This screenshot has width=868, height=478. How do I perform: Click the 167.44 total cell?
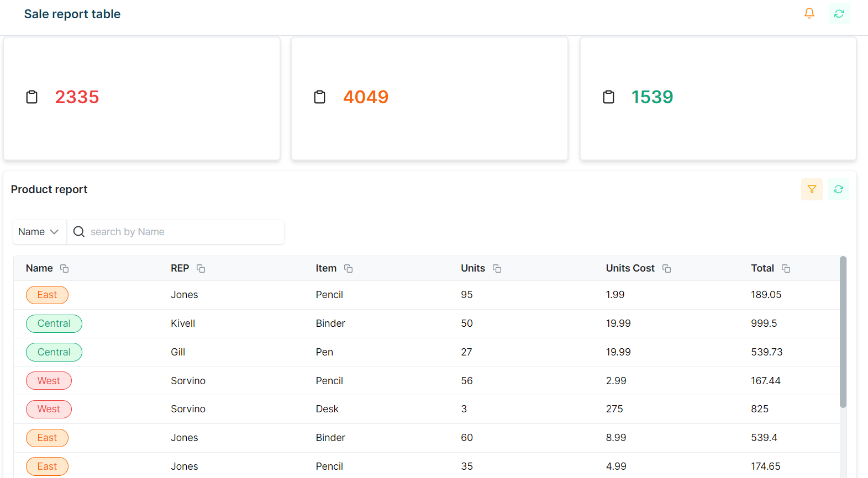pos(766,381)
